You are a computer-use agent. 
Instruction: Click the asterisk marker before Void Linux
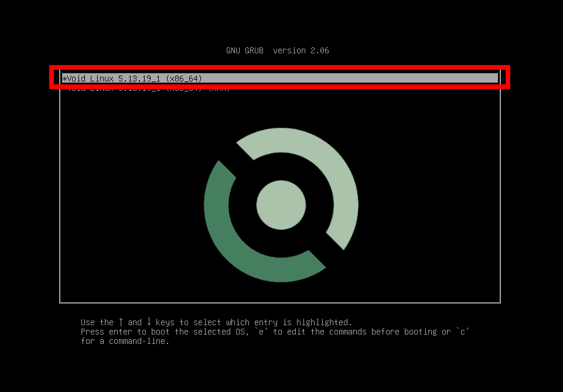64,79
